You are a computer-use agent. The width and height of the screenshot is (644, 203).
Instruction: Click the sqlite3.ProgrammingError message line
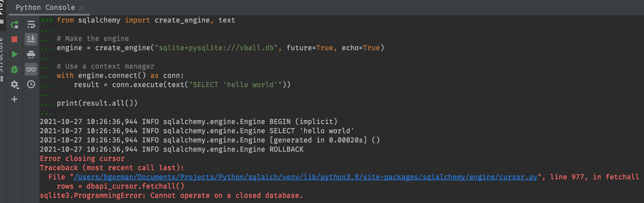(x=171, y=196)
